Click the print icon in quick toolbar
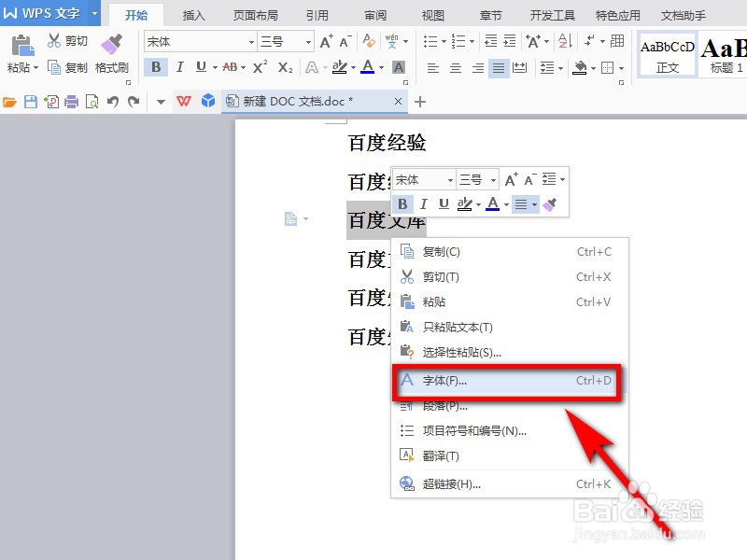 [x=72, y=102]
